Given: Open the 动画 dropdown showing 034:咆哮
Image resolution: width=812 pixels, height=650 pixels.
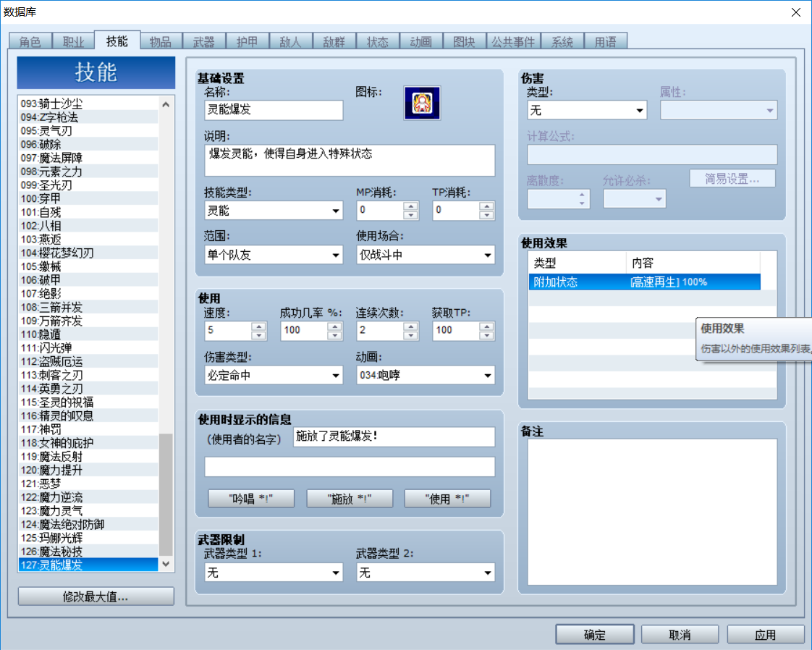Looking at the screenshot, I should pos(426,376).
